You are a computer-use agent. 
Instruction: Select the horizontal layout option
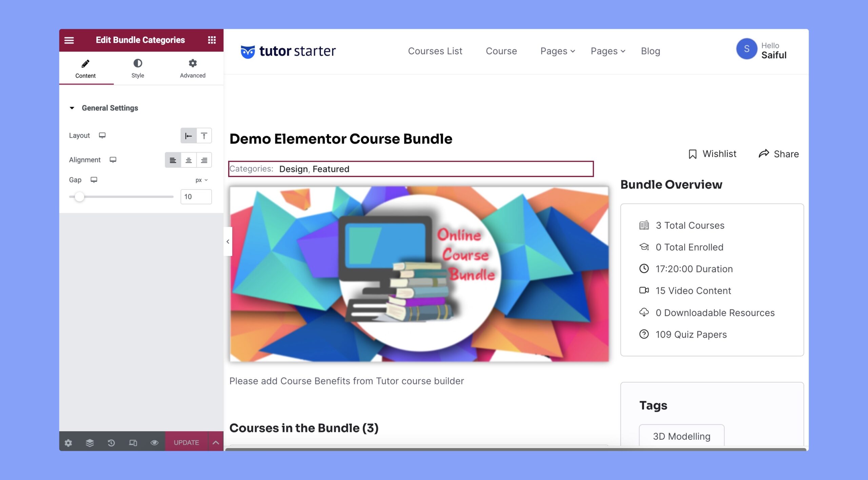(188, 135)
